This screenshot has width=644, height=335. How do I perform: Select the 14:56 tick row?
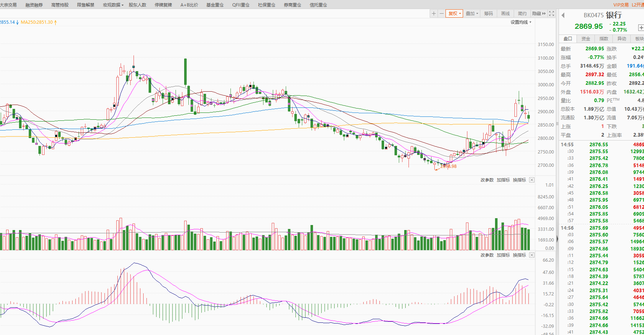pyautogui.click(x=602, y=228)
